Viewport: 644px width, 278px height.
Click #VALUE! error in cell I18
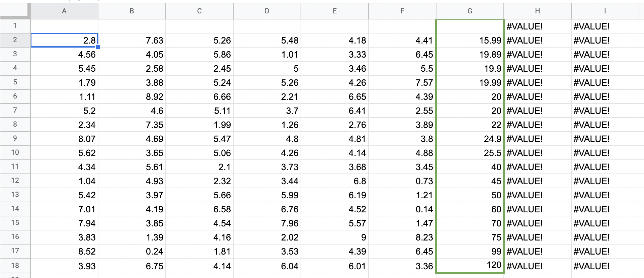point(605,265)
